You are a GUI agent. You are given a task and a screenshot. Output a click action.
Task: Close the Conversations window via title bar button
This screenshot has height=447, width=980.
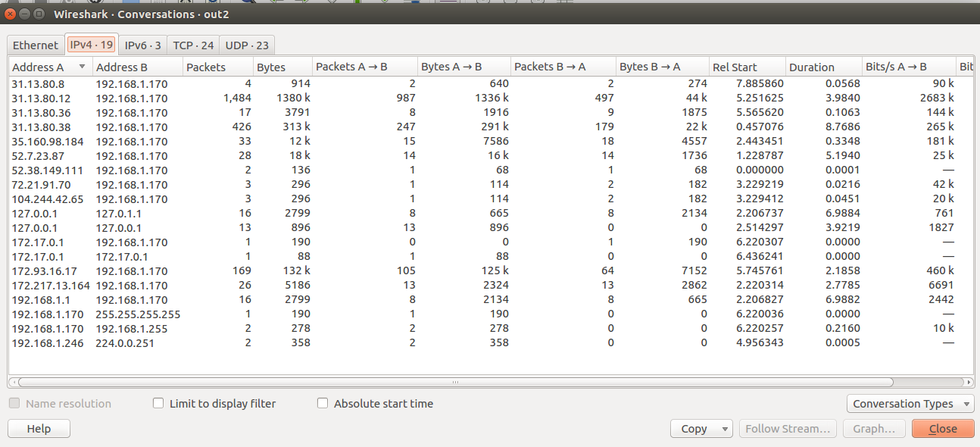[11, 14]
